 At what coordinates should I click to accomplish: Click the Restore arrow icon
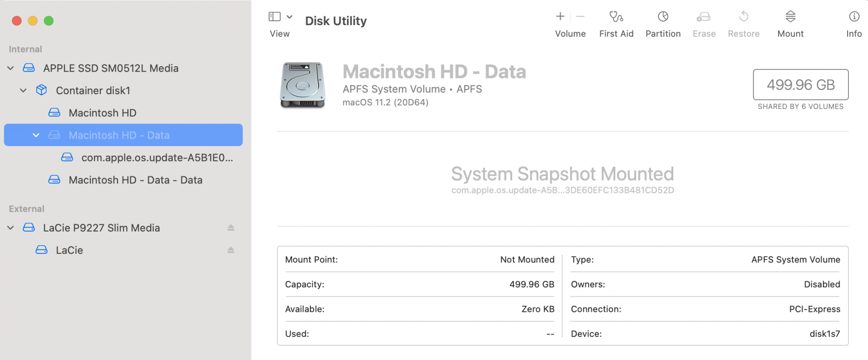coord(743,16)
